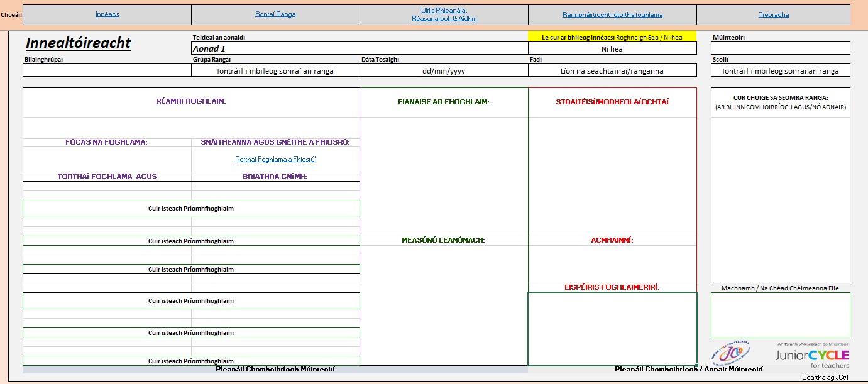Select the empty cell under Eispéiris Foghlaimeoirí
This screenshot has width=868, height=384.
tap(612, 329)
